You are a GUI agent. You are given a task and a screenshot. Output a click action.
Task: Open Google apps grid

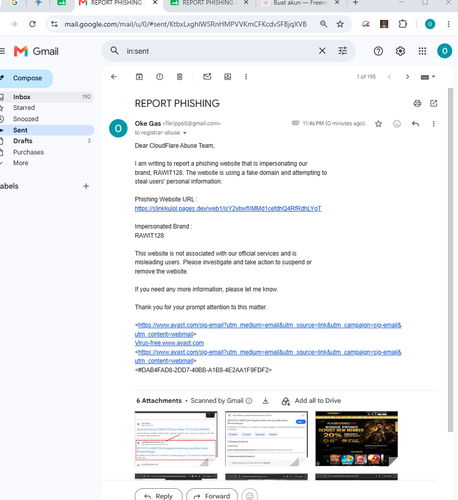click(x=422, y=51)
